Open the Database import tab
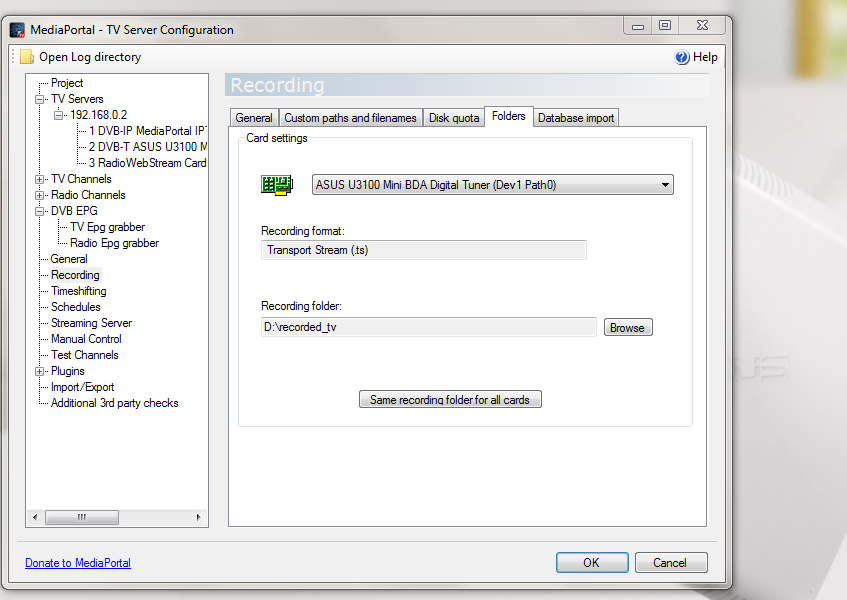This screenshot has height=600, width=847. click(x=576, y=118)
